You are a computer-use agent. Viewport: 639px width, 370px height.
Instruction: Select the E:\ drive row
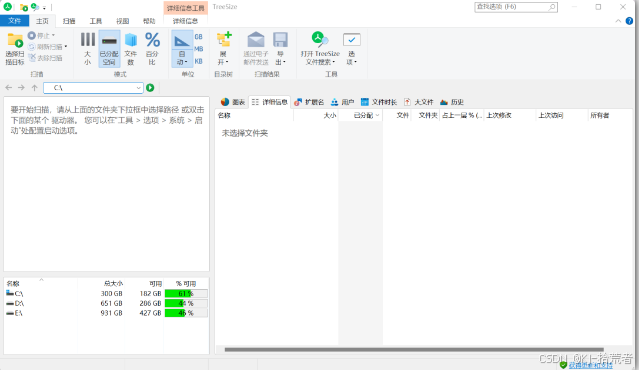(x=106, y=313)
